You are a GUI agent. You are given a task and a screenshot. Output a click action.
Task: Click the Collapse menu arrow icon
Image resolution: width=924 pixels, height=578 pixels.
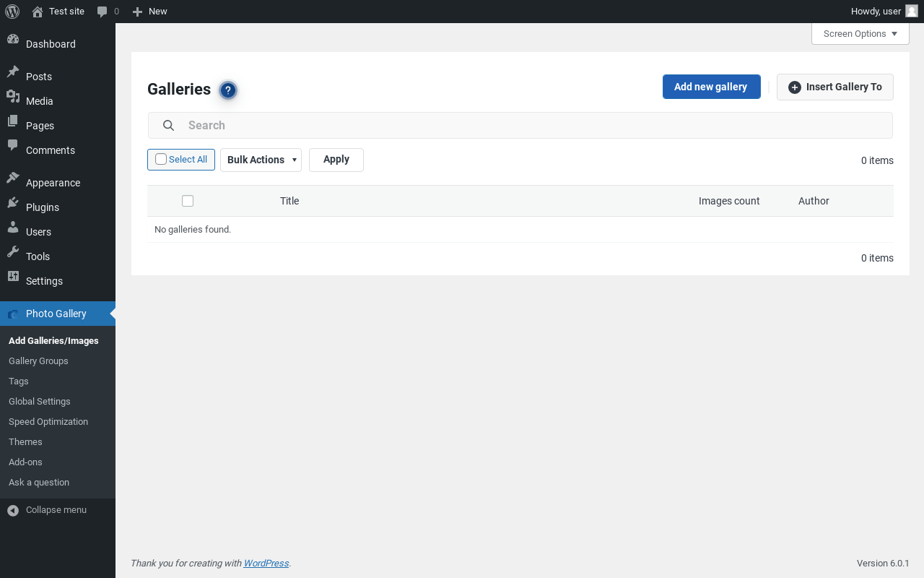tap(13, 510)
